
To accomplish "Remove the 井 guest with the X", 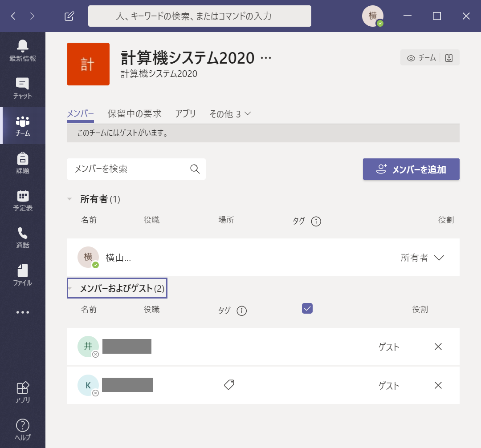I will click(x=438, y=347).
